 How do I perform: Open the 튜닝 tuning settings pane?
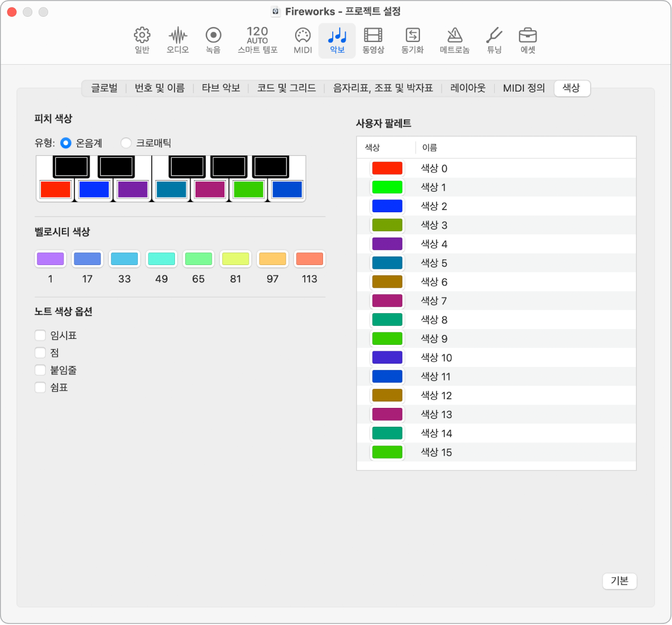tap(494, 40)
